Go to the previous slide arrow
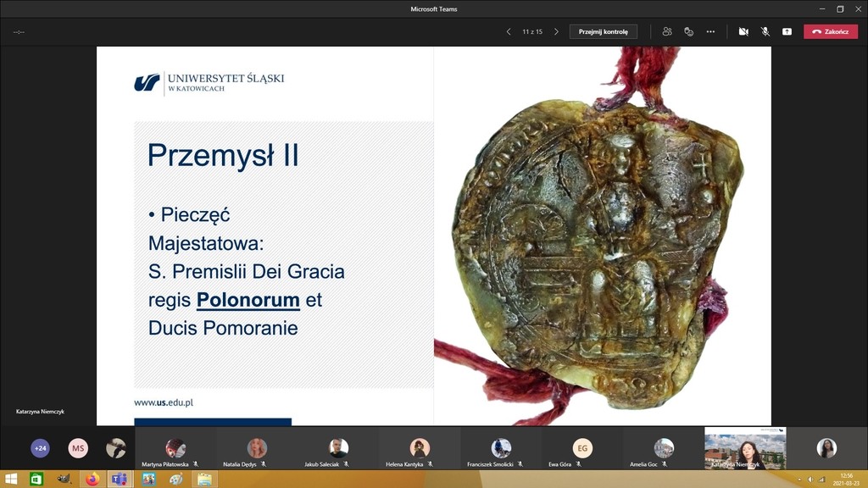Screen dimensions: 868x488 (509, 31)
